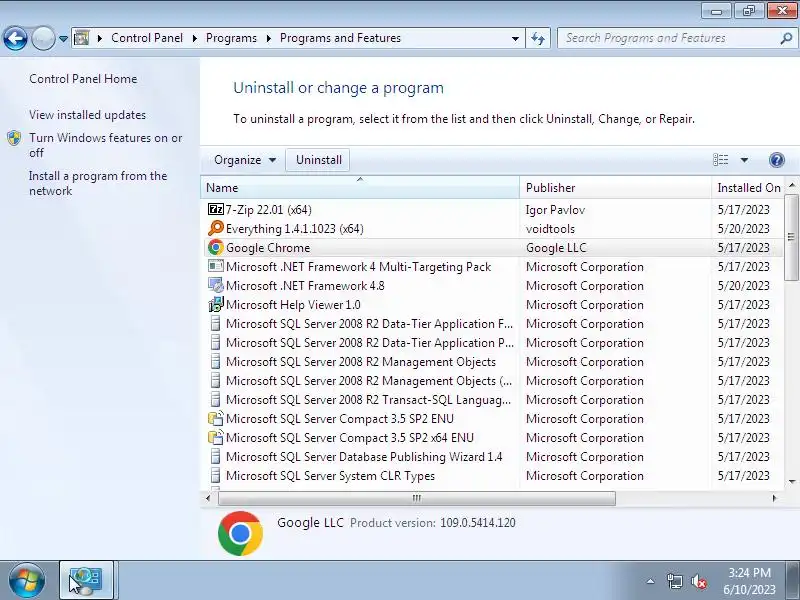Click product version 109.0.5414.120
The width and height of the screenshot is (800, 600).
pyautogui.click(x=478, y=523)
